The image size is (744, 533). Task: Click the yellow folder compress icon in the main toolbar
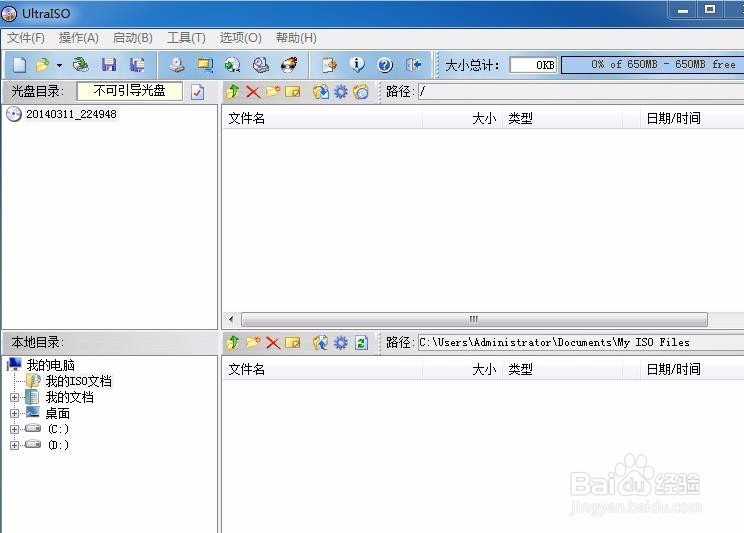[x=205, y=65]
